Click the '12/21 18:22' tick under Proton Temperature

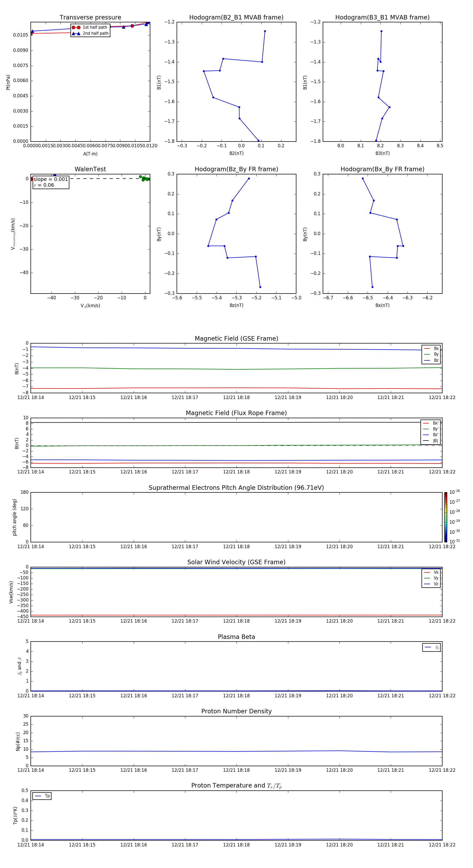pyautogui.click(x=442, y=845)
